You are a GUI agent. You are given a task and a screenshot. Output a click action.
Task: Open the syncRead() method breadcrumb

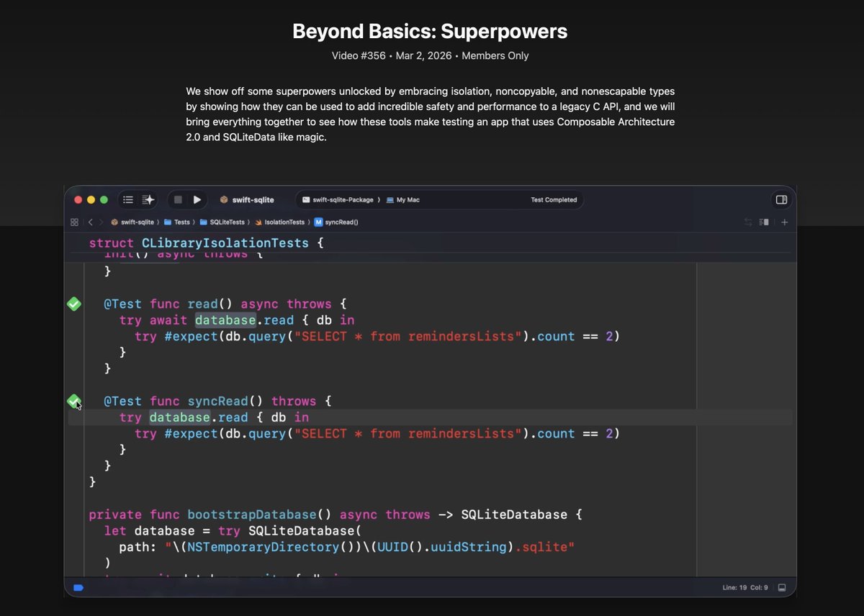pyautogui.click(x=337, y=222)
